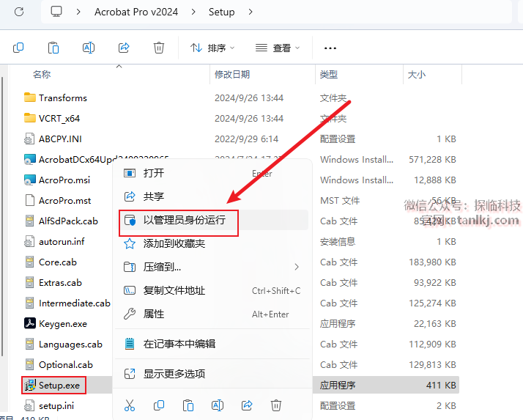523x420 pixels.
Task: Sort by the 大小 column header
Action: 417,74
